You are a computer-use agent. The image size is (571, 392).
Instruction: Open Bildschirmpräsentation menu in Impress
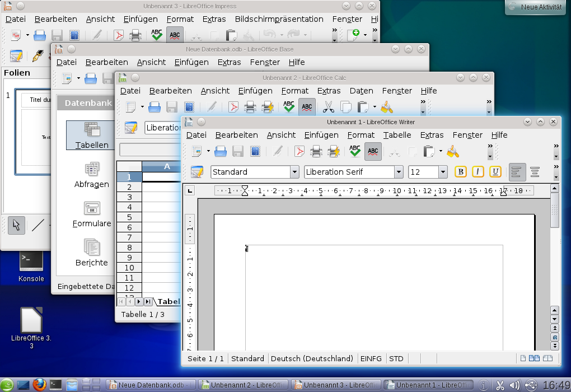tap(279, 19)
